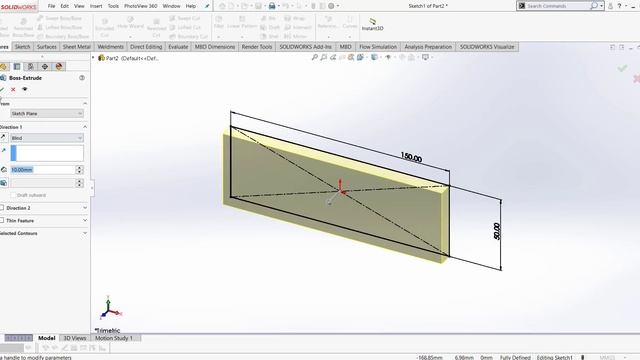Image resolution: width=640 pixels, height=360 pixels.
Task: Click the depth value spinner arrows
Action: 80,170
